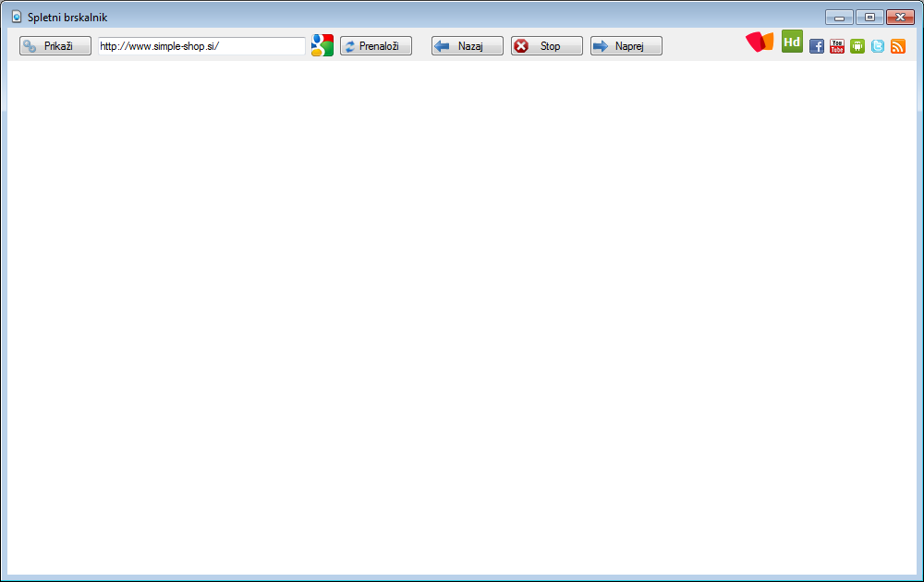Open the orange RSS feed icon

898,46
